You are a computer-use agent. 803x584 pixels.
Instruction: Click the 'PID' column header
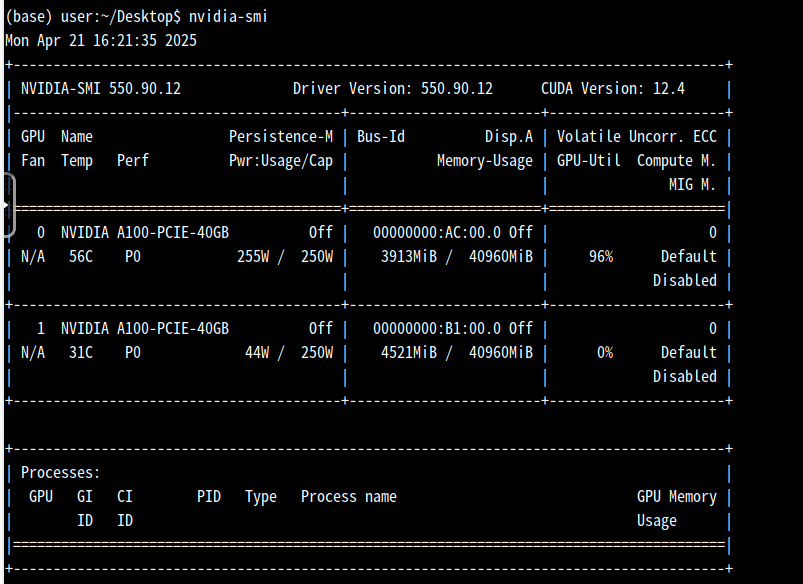209,496
